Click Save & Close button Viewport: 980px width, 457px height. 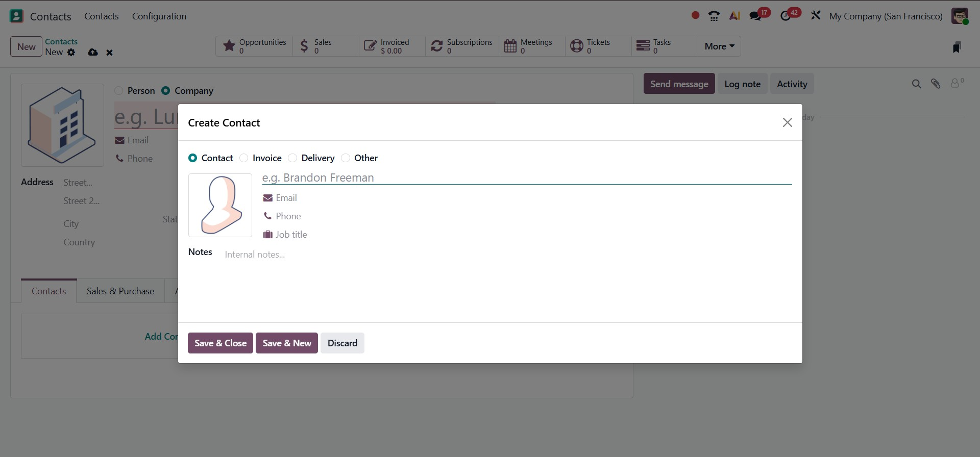click(220, 343)
